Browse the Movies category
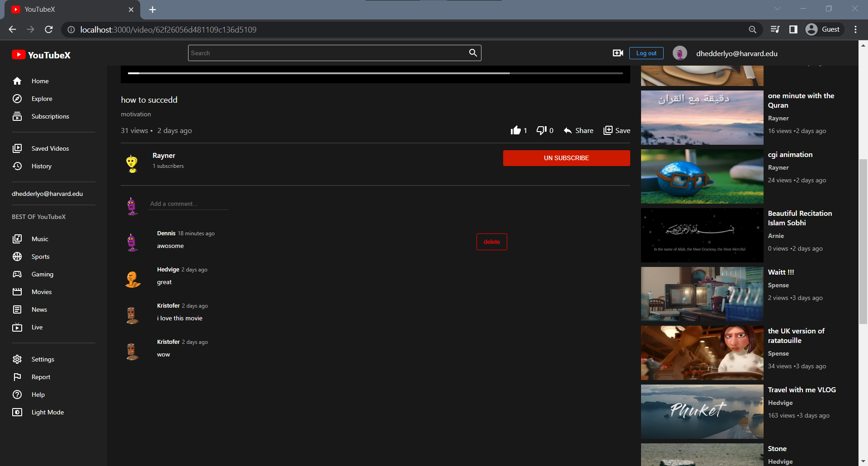Screen dimensions: 868x466 [x=32, y=292]
